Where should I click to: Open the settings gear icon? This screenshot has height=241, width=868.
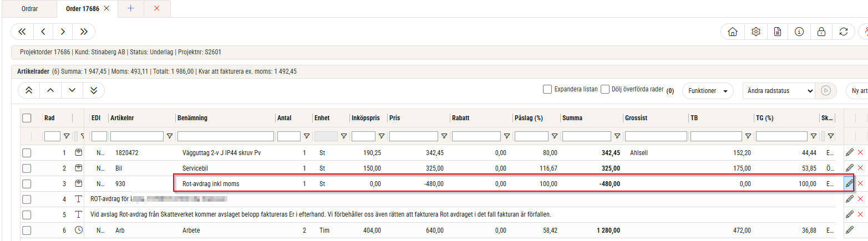[x=755, y=32]
